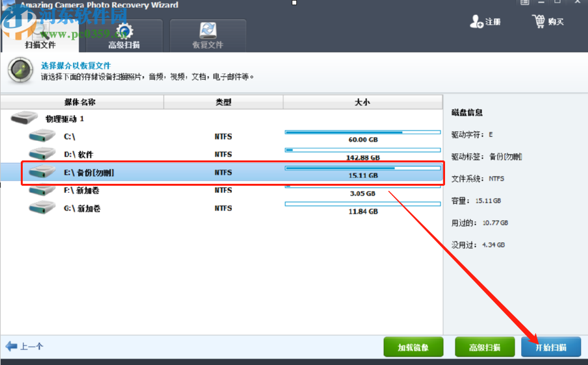588x365 pixels.
Task: Select the 物理驱动 1 drive icon
Action: click(x=25, y=118)
